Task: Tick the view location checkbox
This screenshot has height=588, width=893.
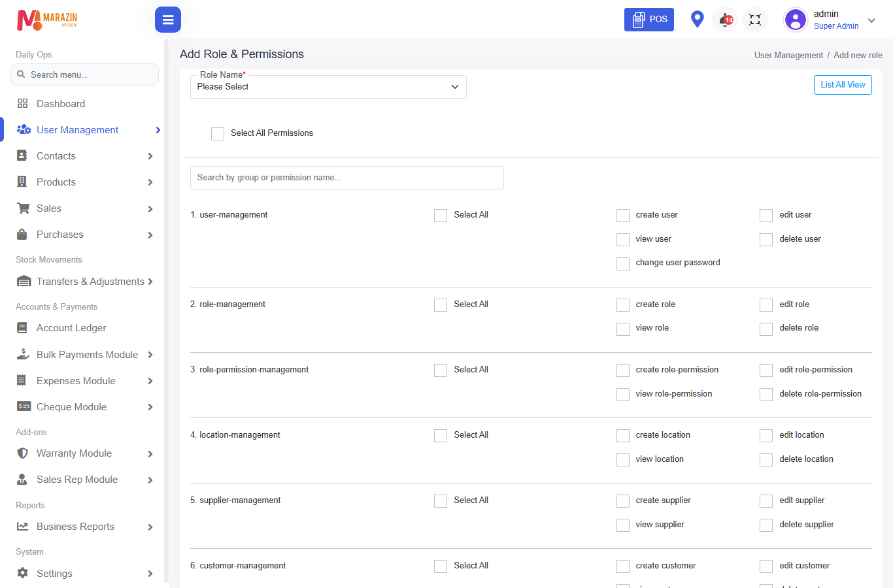Action: [623, 460]
